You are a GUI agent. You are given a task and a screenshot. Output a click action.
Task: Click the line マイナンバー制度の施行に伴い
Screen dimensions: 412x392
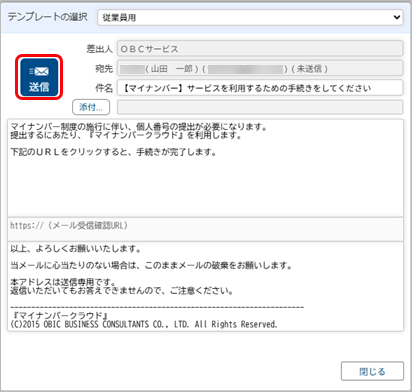(x=139, y=127)
